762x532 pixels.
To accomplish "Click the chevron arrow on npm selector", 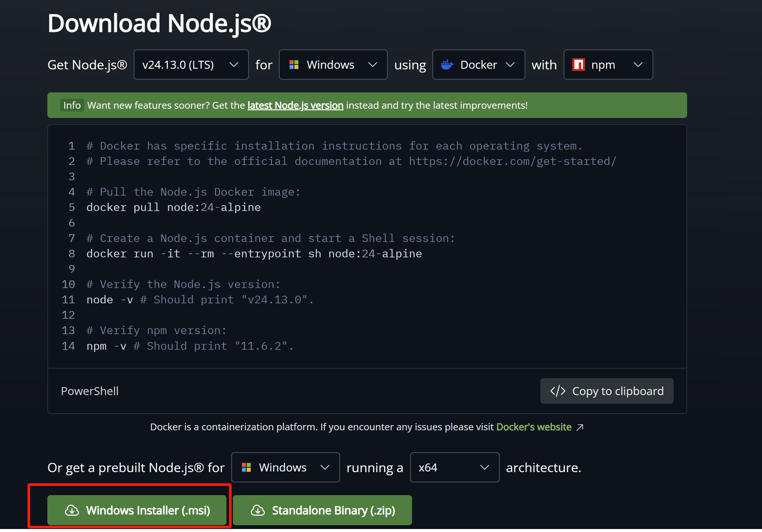I will point(638,65).
